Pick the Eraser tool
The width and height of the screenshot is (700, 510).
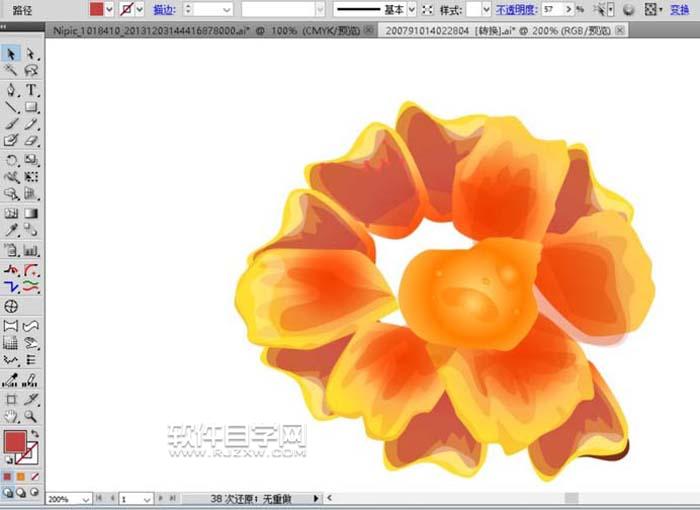point(32,142)
